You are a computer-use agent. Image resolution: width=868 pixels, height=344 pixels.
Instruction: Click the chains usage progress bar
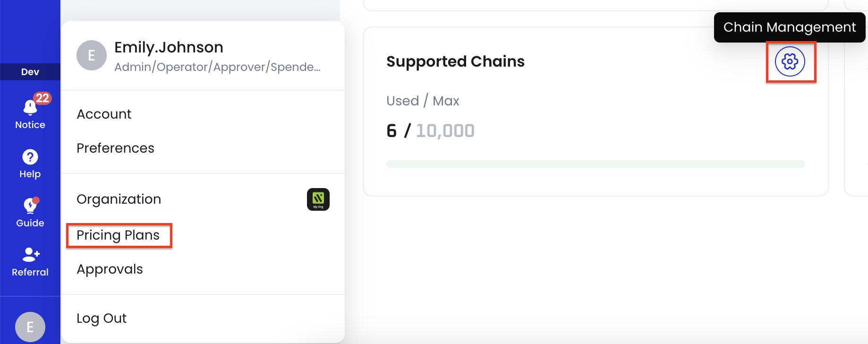pyautogui.click(x=596, y=163)
